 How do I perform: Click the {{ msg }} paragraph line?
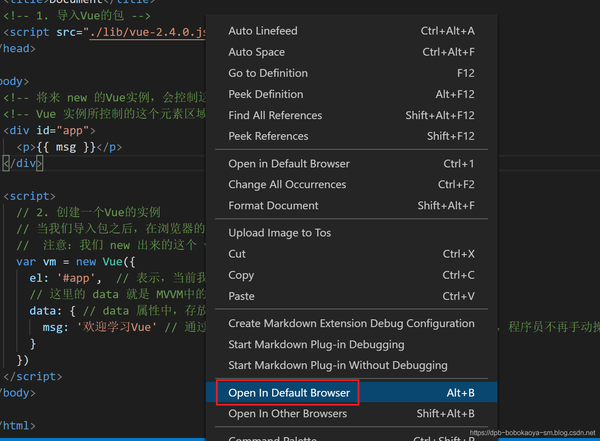(x=69, y=147)
